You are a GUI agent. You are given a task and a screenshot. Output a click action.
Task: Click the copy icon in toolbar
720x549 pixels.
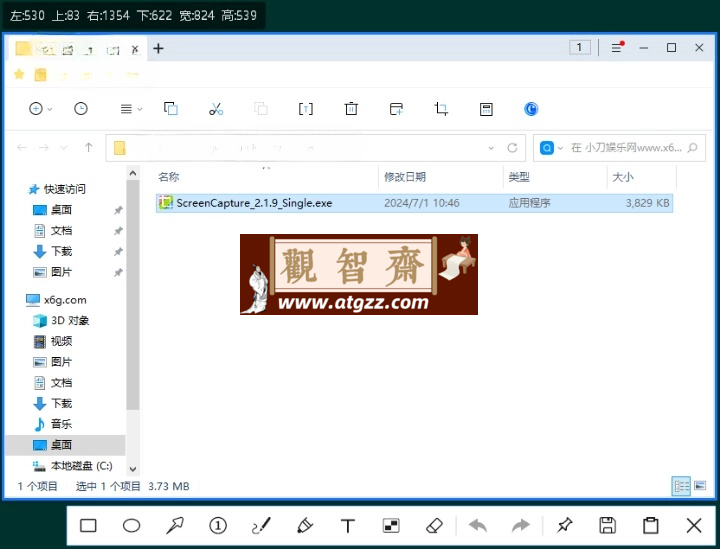[171, 109]
